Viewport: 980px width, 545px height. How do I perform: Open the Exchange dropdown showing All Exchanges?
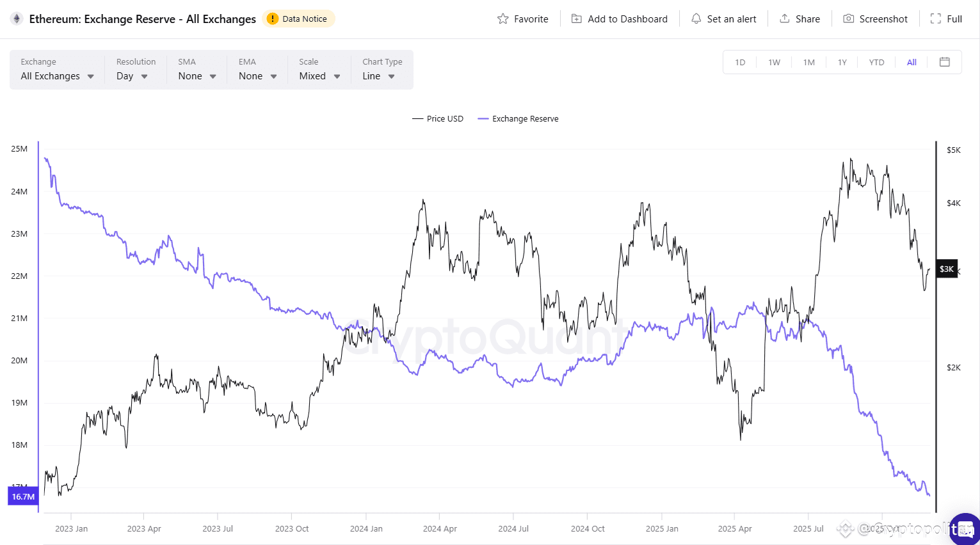(x=56, y=75)
